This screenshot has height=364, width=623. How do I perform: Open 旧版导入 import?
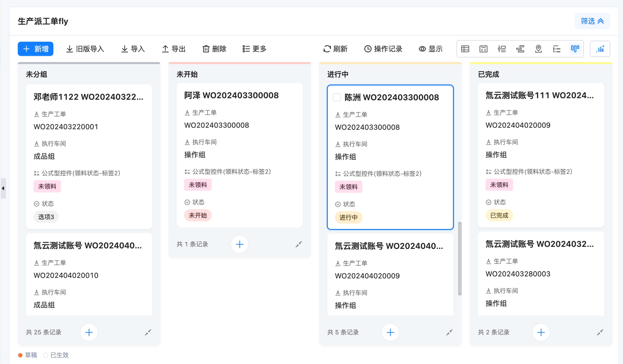click(x=85, y=49)
